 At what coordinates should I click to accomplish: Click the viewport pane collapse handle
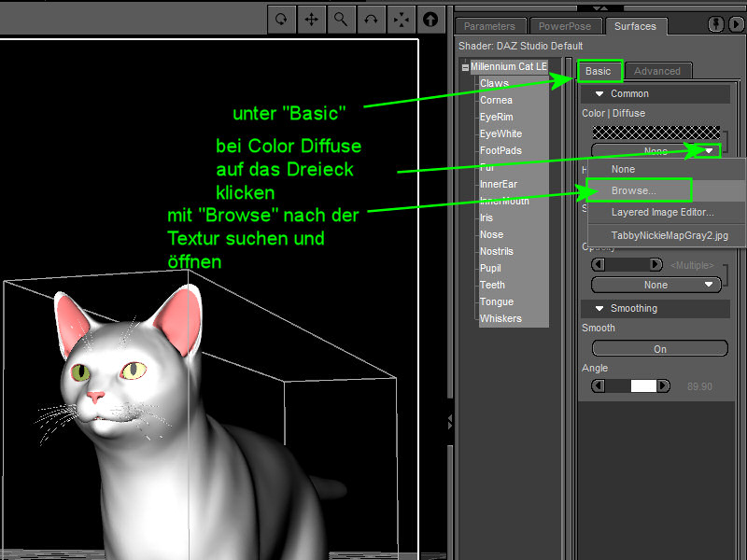pos(450,422)
